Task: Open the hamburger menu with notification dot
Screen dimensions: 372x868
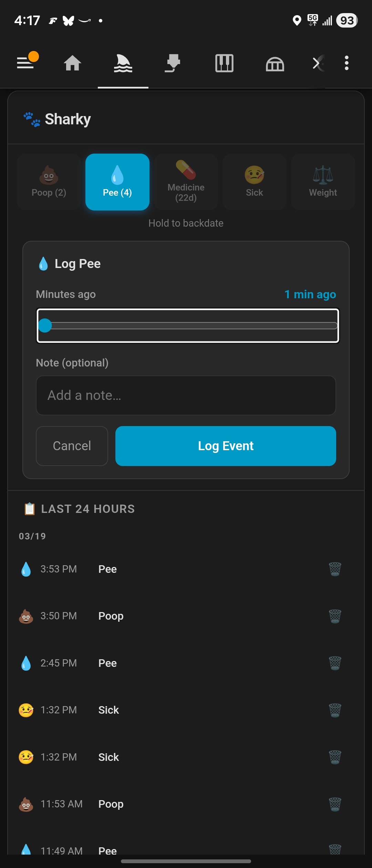Action: 26,63
